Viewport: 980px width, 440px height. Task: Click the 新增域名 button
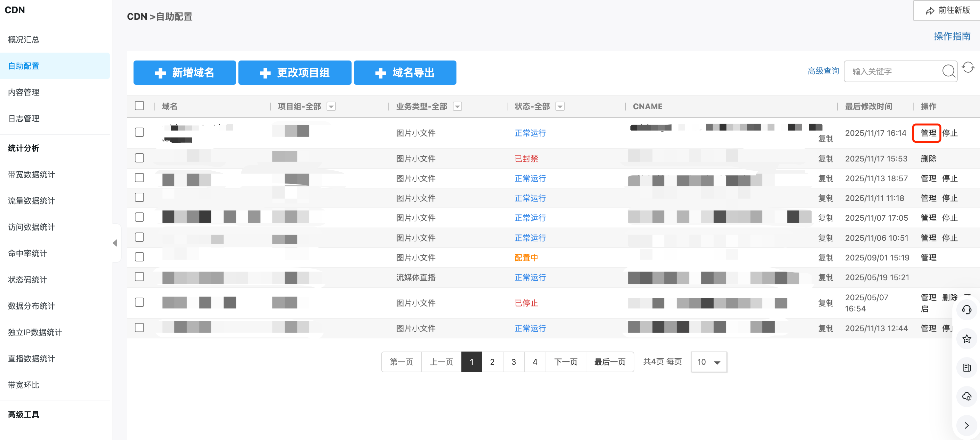pyautogui.click(x=184, y=73)
